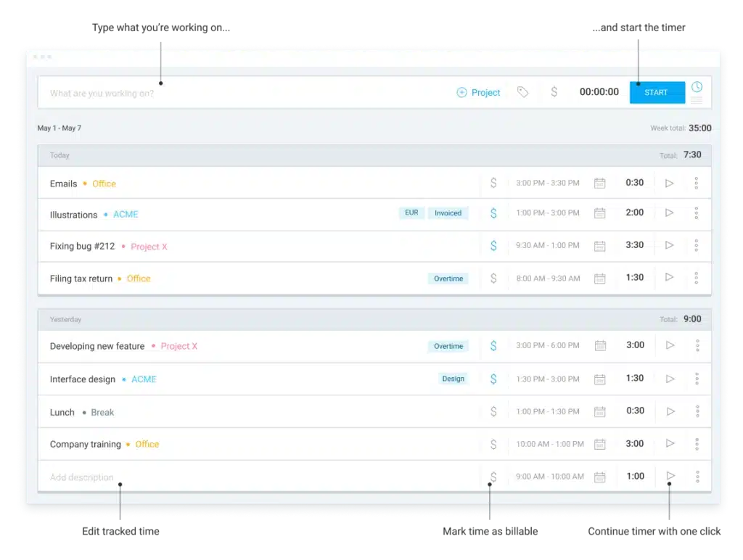Viewport: 743px width, 560px height.
Task: Switch to manual mode list icon
Action: (697, 100)
